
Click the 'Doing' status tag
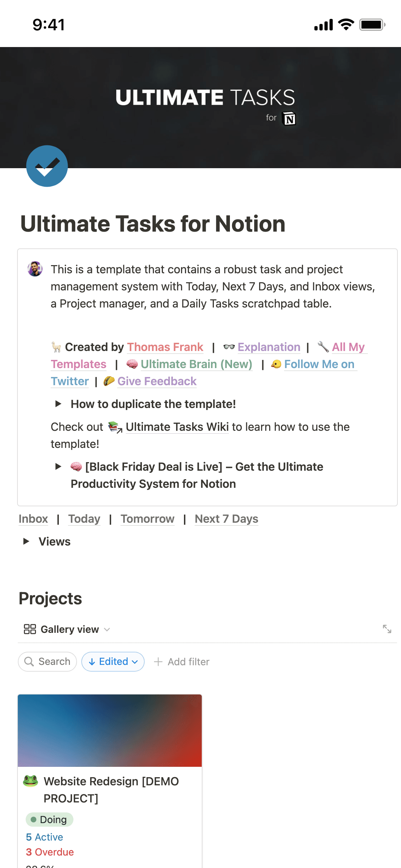click(x=49, y=819)
